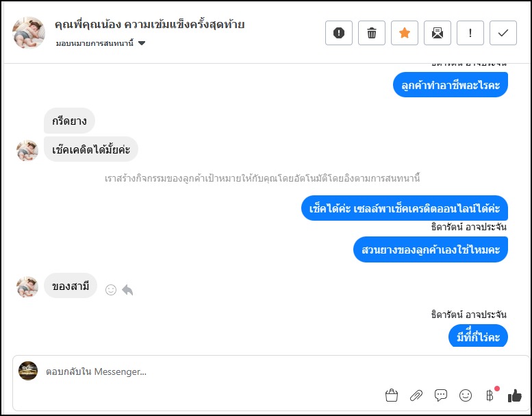
Task: Click the open envelope unread icon
Action: click(438, 33)
